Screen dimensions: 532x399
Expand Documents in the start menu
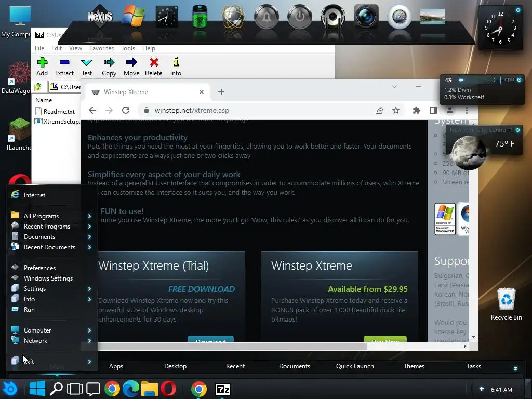tap(51, 237)
